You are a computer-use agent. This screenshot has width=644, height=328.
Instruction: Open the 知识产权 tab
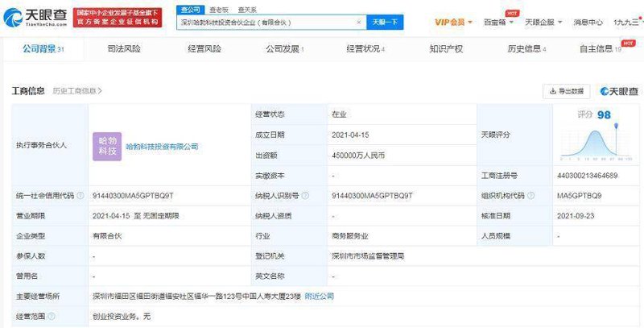pos(446,49)
